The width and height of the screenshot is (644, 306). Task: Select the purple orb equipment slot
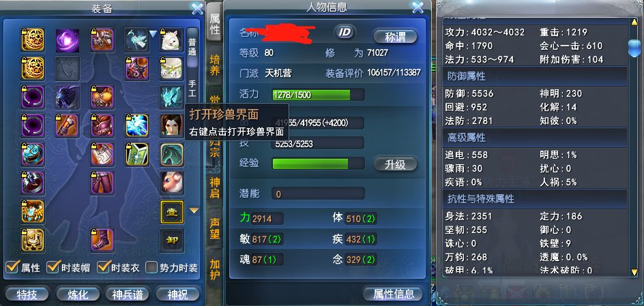click(67, 40)
